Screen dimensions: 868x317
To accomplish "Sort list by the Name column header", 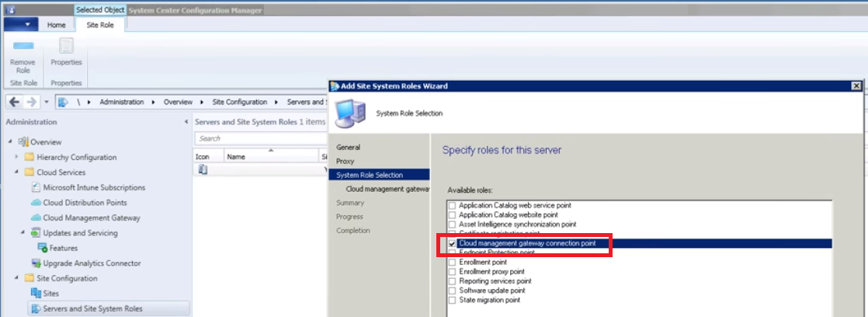I will [x=271, y=157].
